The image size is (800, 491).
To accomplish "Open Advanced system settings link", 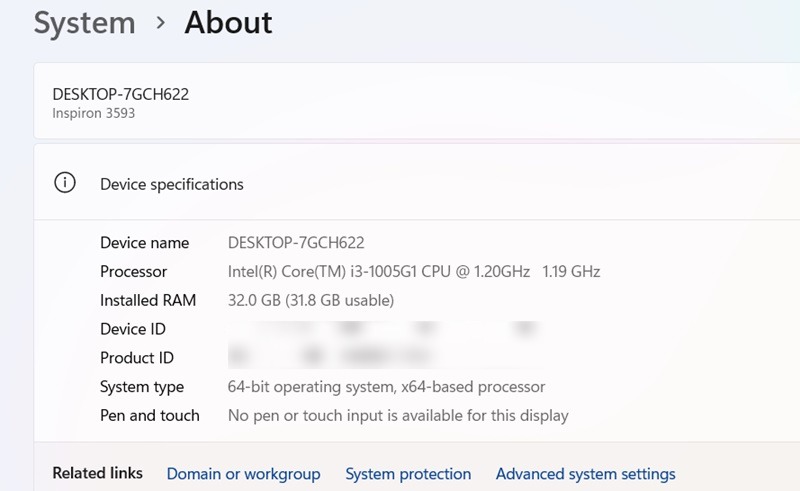I will click(x=586, y=474).
